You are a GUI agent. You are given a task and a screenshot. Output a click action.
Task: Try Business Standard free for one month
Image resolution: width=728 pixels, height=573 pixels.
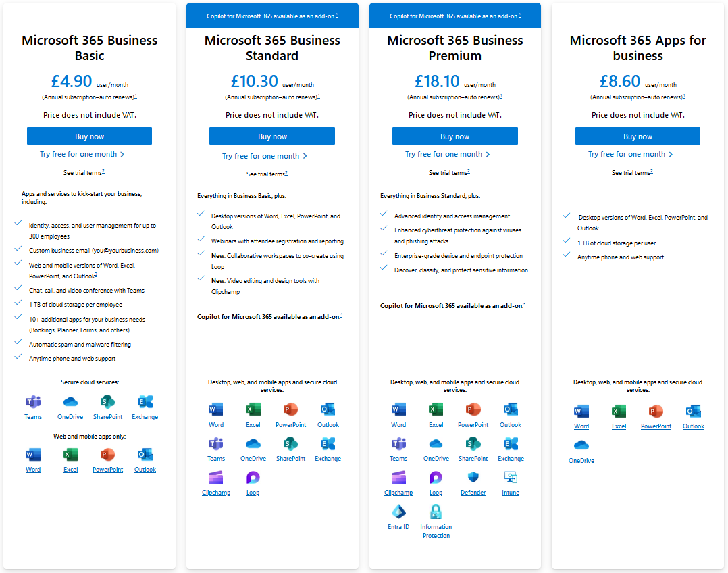[x=265, y=156]
